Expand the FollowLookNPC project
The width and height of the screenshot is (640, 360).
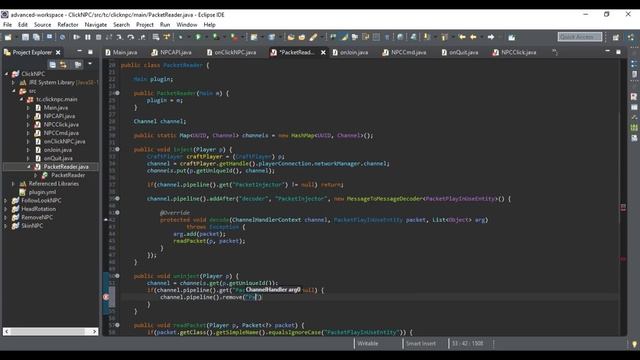(6, 200)
